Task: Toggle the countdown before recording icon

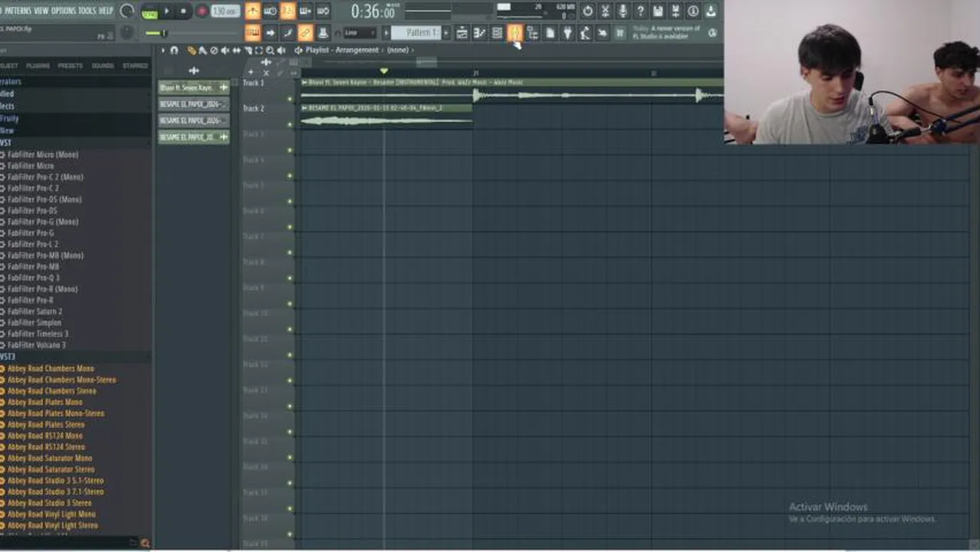Action: (x=288, y=11)
